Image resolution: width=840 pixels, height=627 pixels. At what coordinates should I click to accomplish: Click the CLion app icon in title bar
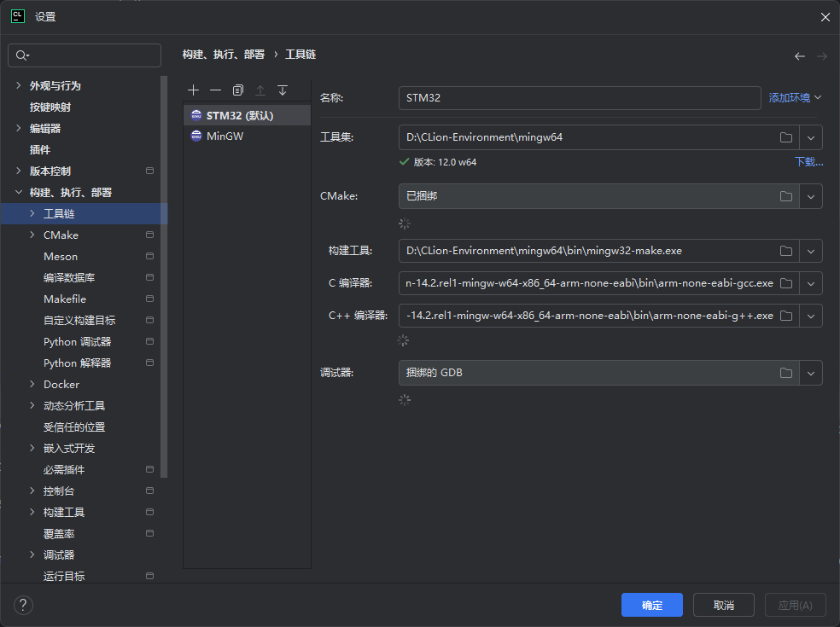click(18, 16)
